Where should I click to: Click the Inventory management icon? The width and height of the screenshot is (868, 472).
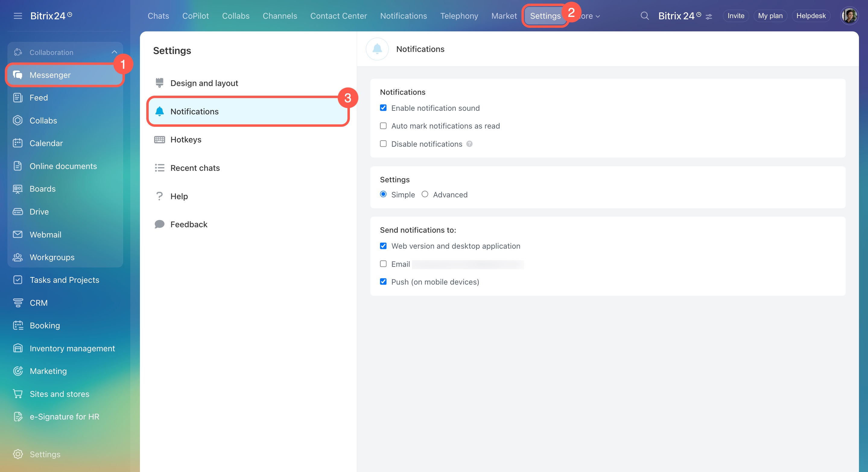coord(17,348)
